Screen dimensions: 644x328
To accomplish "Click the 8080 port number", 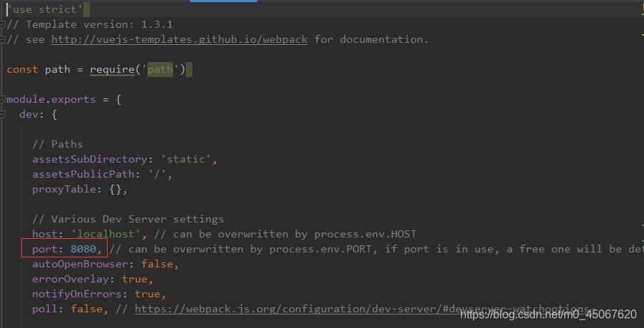I will [83, 249].
